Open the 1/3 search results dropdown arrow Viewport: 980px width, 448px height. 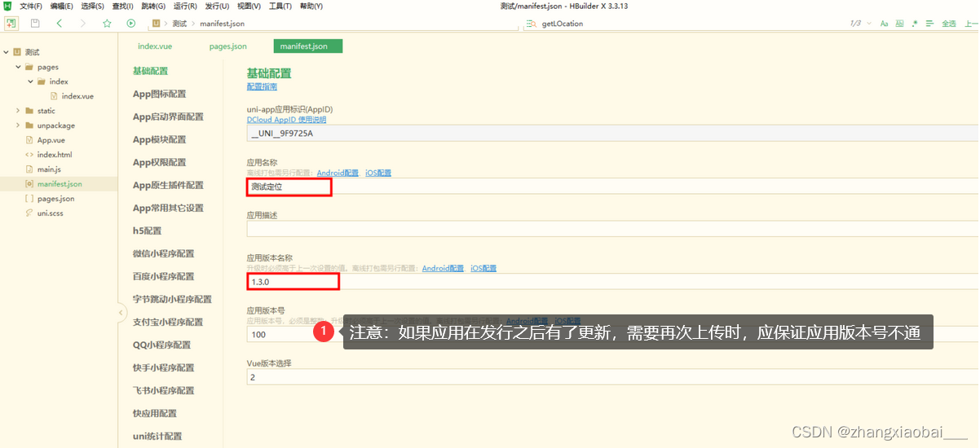869,24
